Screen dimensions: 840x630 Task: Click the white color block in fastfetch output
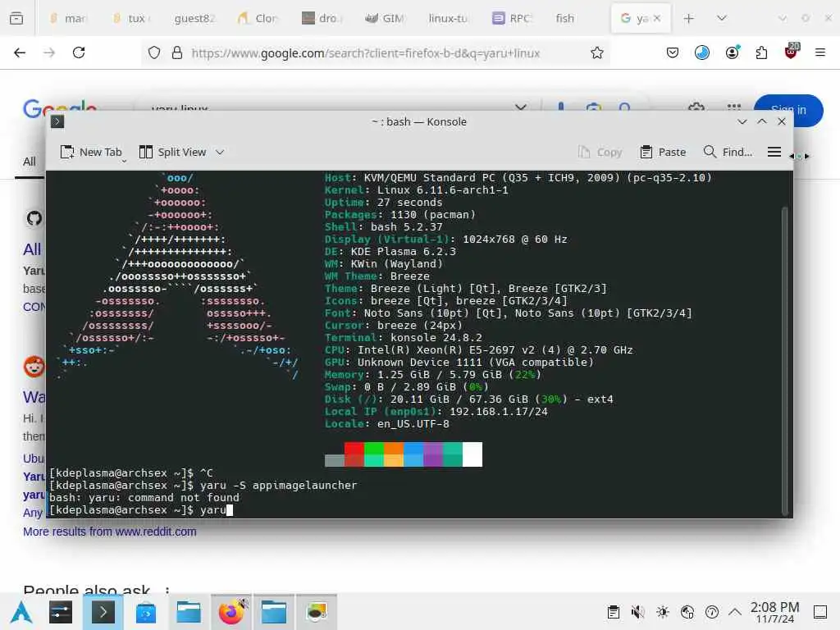click(x=472, y=454)
